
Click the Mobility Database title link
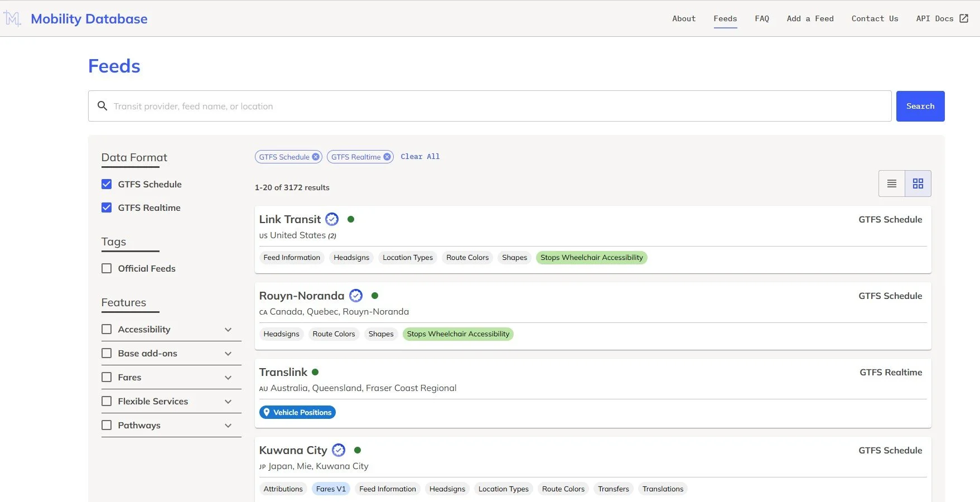click(x=89, y=18)
